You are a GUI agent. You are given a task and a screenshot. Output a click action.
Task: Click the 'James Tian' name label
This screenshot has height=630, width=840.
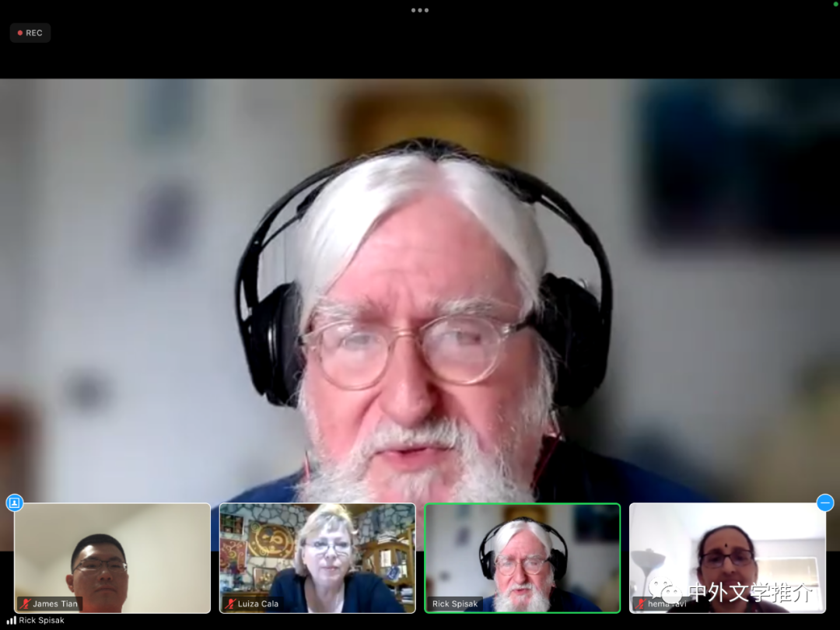click(x=55, y=604)
